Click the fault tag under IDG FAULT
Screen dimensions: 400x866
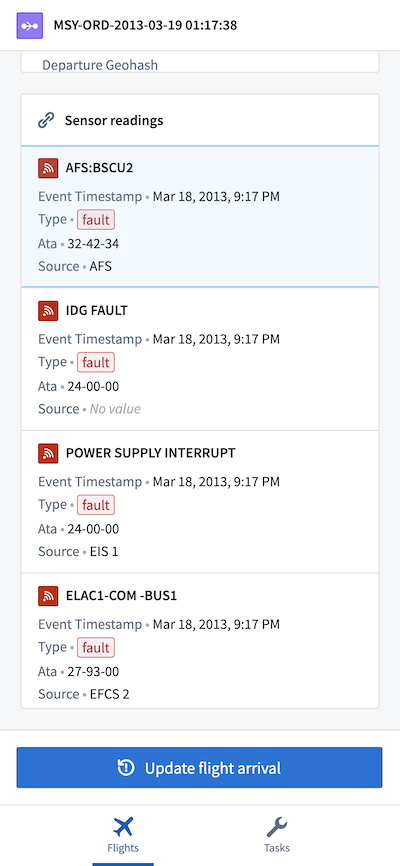coord(96,362)
